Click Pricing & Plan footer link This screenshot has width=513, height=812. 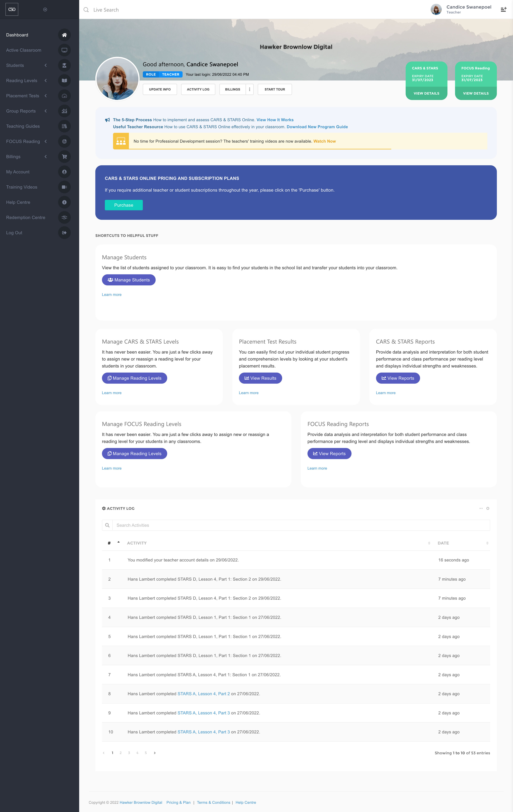(x=179, y=802)
